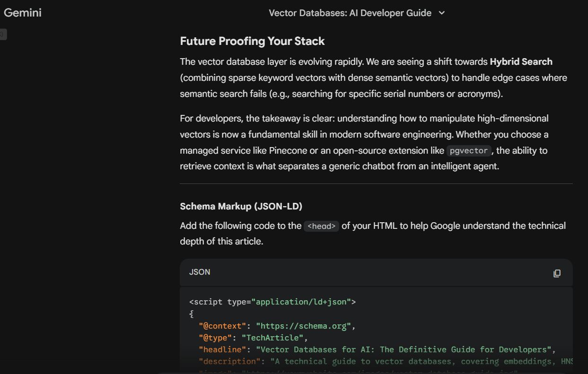Copy the JSON code block
The height and width of the screenshot is (374, 588).
click(557, 273)
